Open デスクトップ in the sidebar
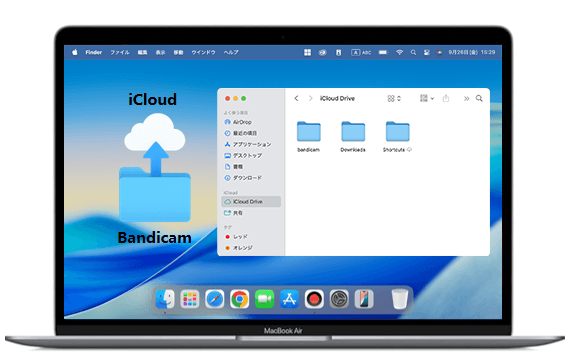The width and height of the screenshot is (570, 360). click(243, 155)
